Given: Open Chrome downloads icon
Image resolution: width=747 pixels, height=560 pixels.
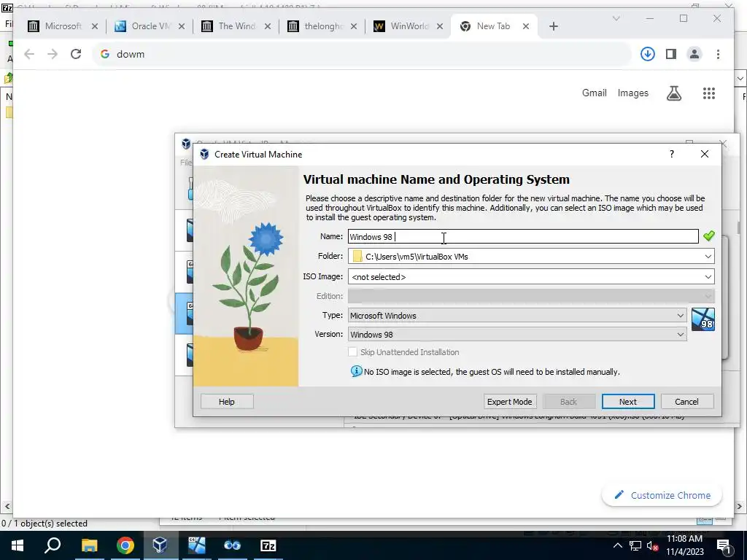Looking at the screenshot, I should (647, 54).
